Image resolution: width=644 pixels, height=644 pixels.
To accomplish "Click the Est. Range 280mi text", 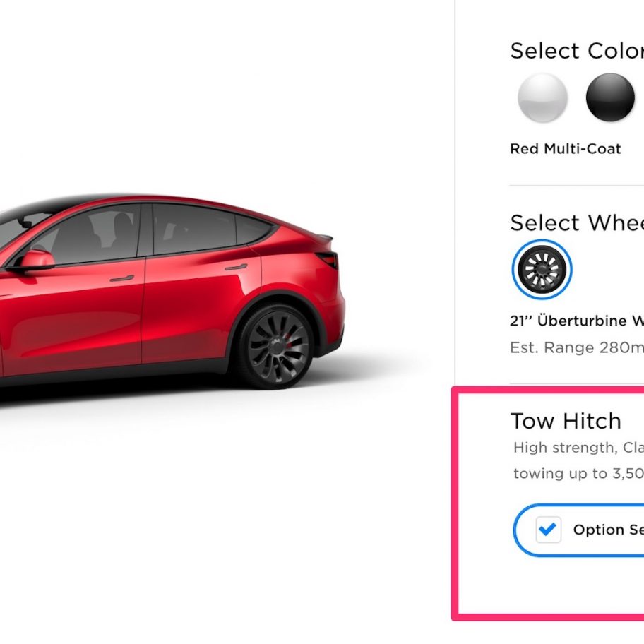I will pyautogui.click(x=577, y=348).
